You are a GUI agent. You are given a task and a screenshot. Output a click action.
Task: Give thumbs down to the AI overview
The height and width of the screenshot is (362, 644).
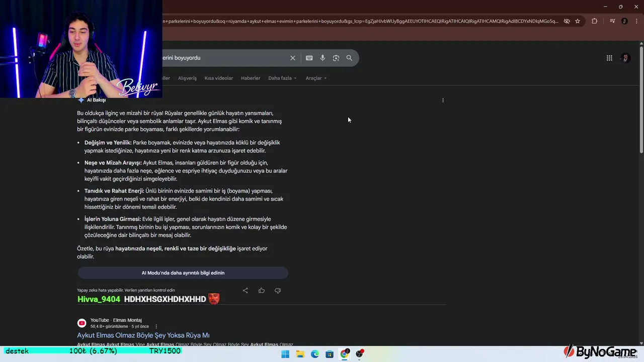pyautogui.click(x=278, y=291)
